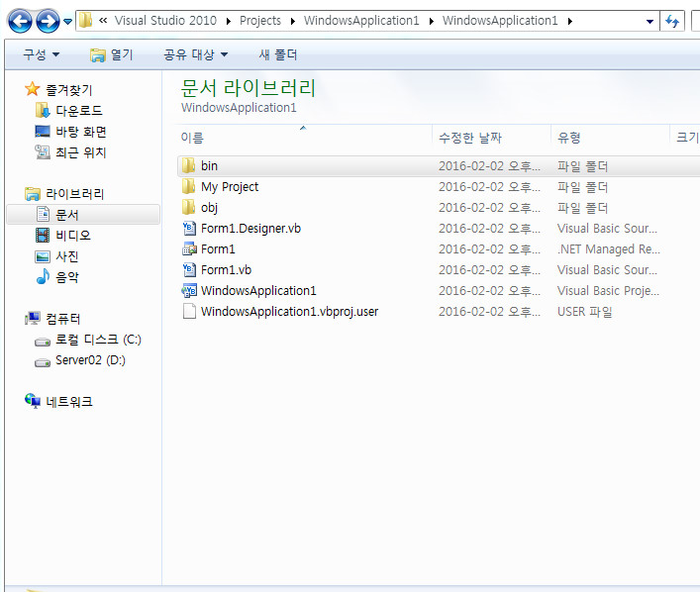This screenshot has width=700, height=592.
Task: Click the 사진 picture icon
Action: point(43,256)
